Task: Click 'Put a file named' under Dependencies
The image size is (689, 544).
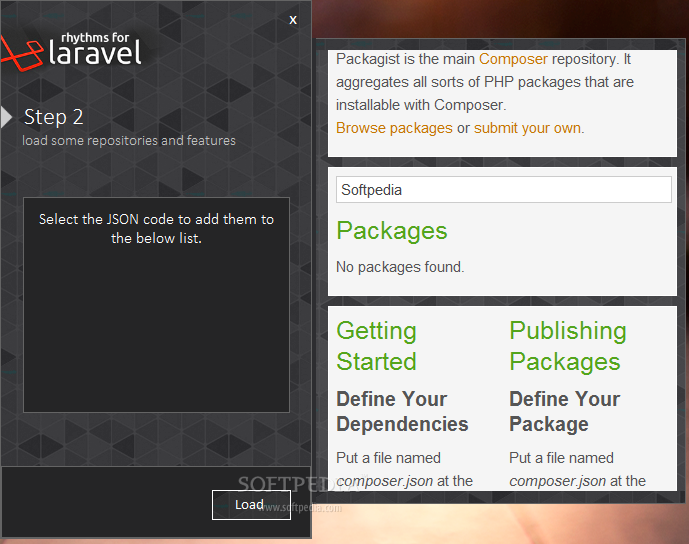Action: tap(388, 458)
